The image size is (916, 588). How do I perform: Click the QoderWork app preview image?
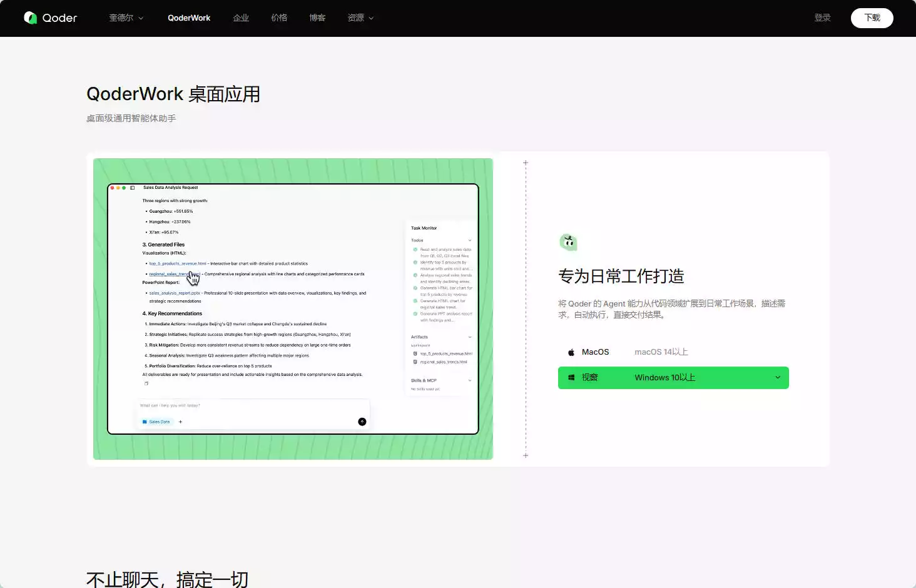pos(293,309)
